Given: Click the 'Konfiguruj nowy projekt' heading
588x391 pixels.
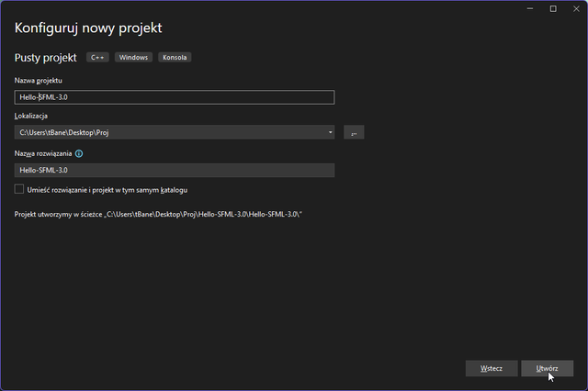Looking at the screenshot, I should click(x=88, y=28).
